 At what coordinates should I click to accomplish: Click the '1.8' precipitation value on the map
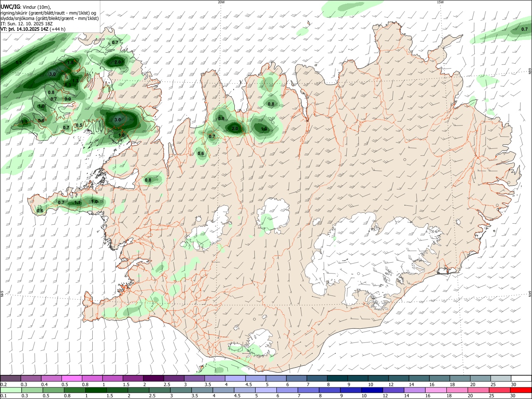coord(70,62)
